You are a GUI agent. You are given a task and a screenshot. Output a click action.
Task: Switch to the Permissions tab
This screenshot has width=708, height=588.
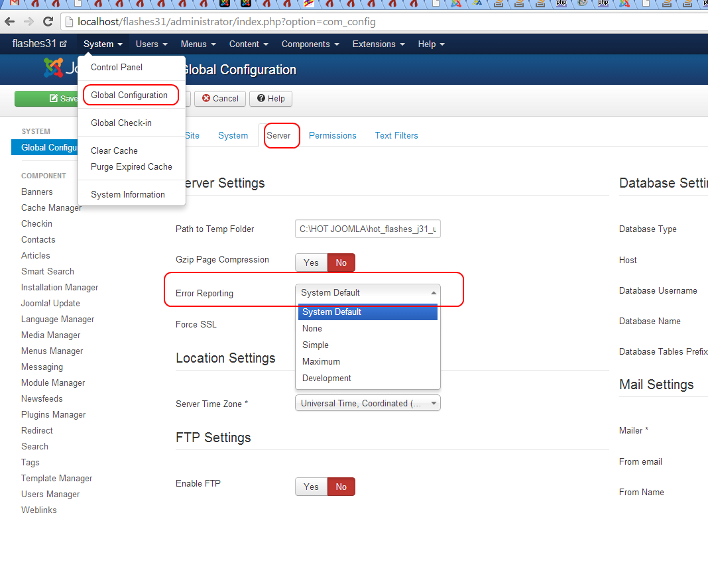point(332,135)
